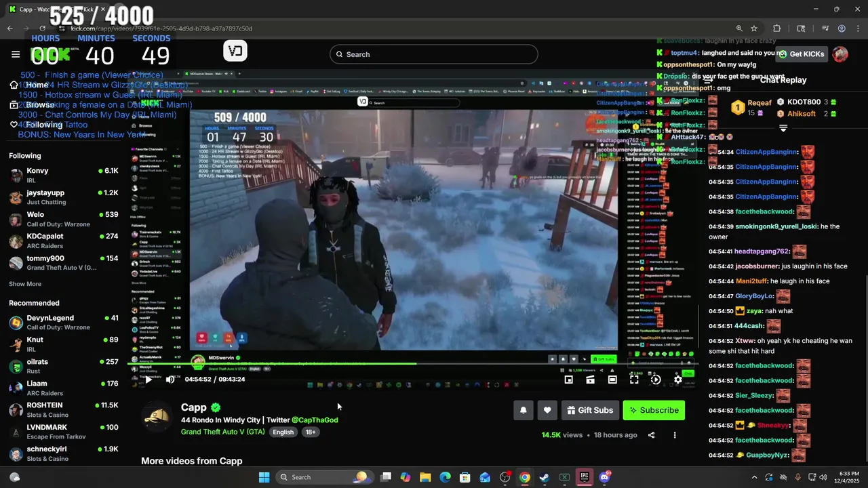Open oilrats recommended channel
This screenshot has width=868, height=488.
point(64,366)
